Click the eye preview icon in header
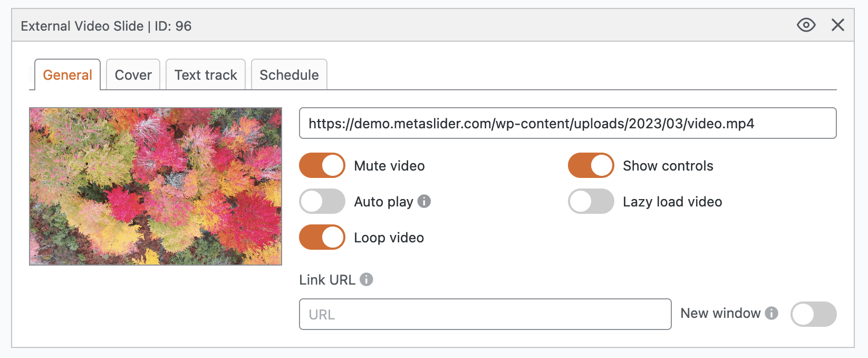 point(806,25)
